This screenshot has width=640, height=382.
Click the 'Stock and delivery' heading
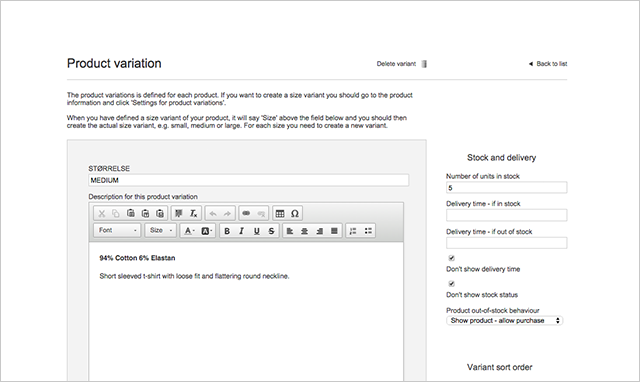click(501, 158)
